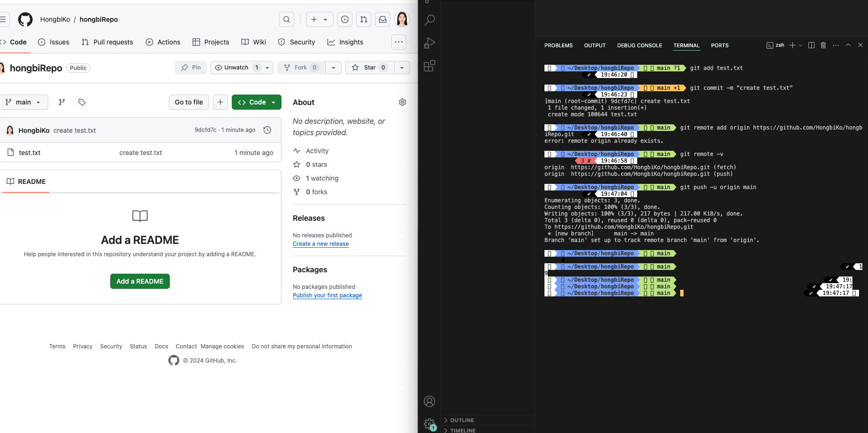The height and width of the screenshot is (433, 868).
Task: Open the notifications inbox icon
Action: [x=383, y=19]
